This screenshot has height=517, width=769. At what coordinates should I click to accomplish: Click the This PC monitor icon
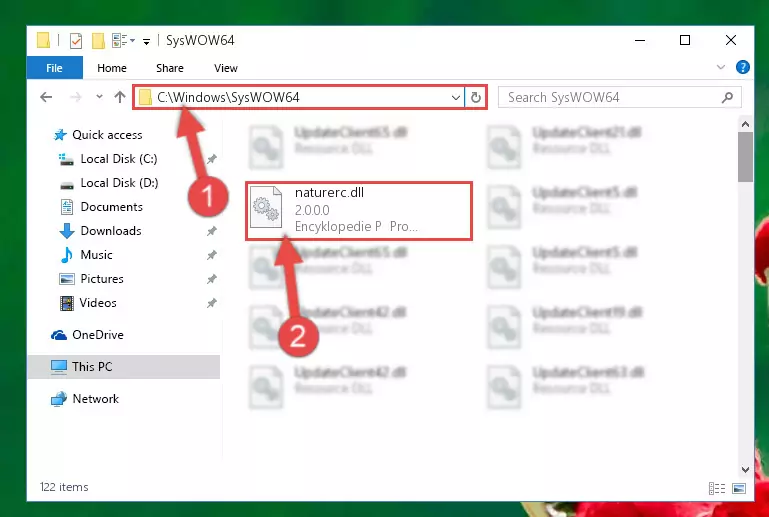(59, 367)
